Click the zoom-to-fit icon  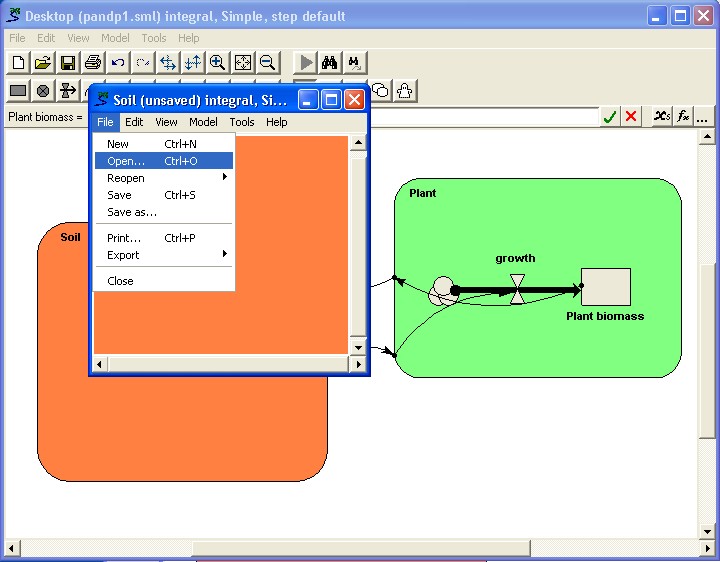242,62
